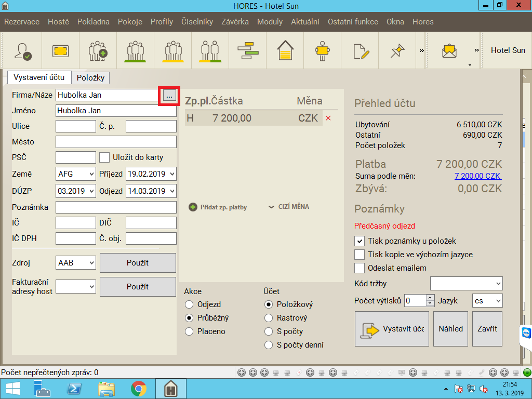Click the Náhled button

[450, 329]
